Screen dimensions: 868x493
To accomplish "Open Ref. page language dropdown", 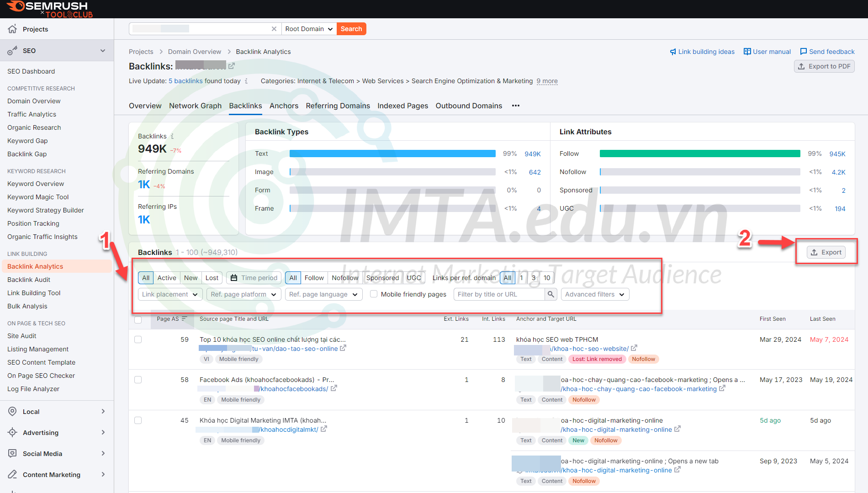I will click(324, 294).
